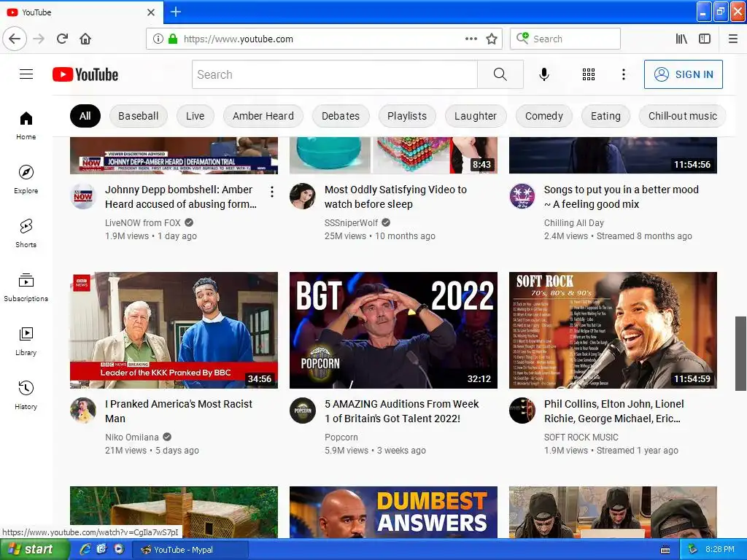This screenshot has width=747, height=560.
Task: Open LiveNOW from FOX channel avatar
Action: [83, 196]
